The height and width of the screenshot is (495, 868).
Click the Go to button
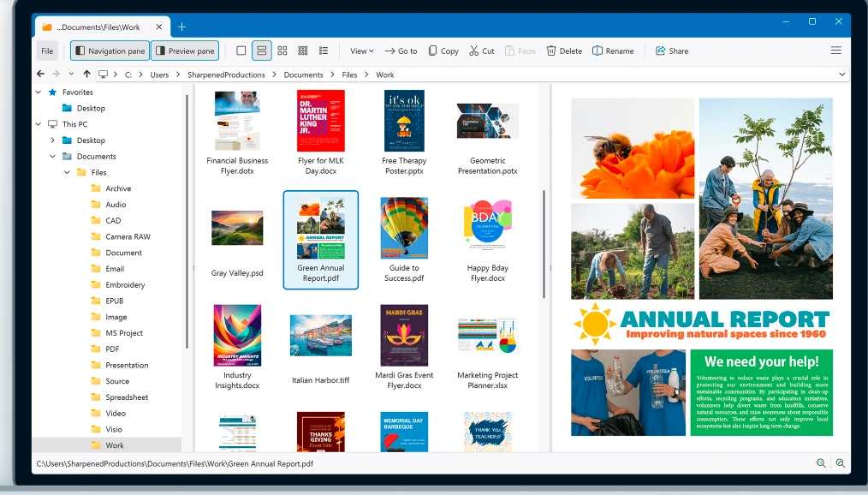(x=401, y=51)
